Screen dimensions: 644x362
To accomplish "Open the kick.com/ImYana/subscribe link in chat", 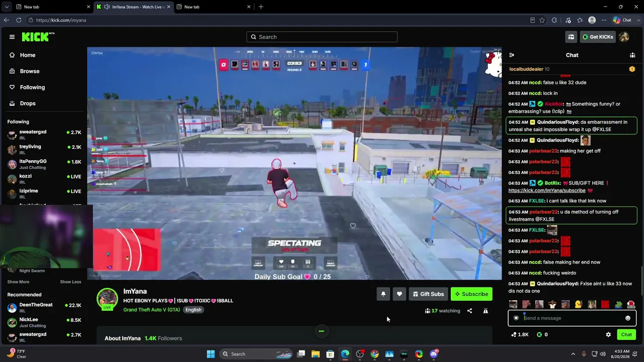I will point(547,191).
